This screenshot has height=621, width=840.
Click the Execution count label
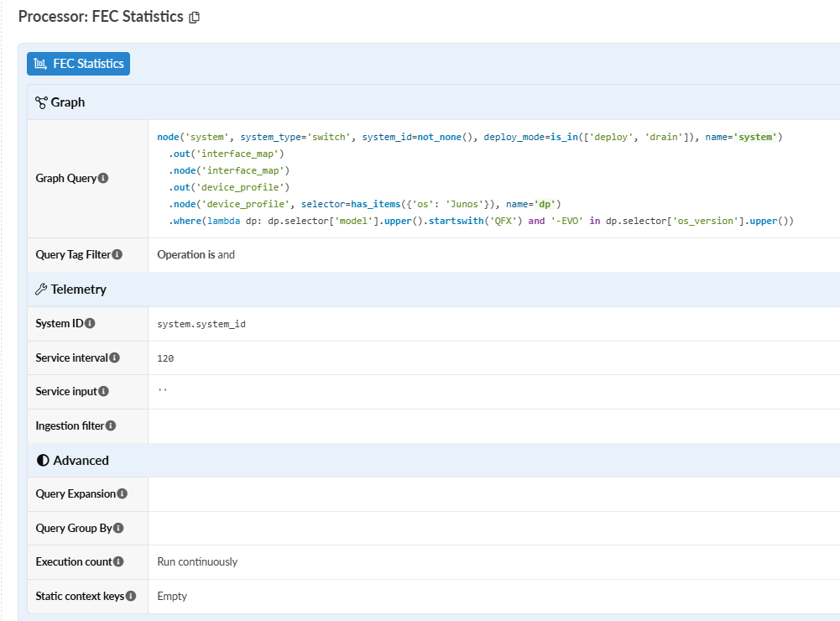pyautogui.click(x=74, y=561)
